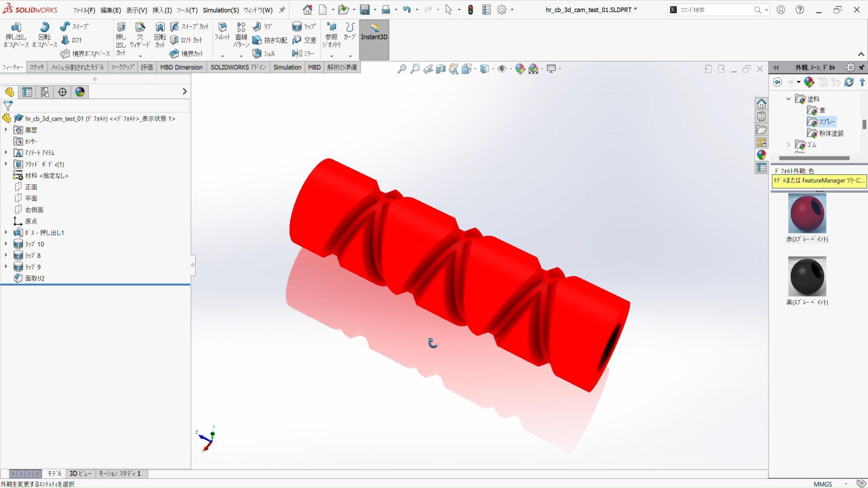
Task: Select the Rib tool
Action: [x=262, y=27]
